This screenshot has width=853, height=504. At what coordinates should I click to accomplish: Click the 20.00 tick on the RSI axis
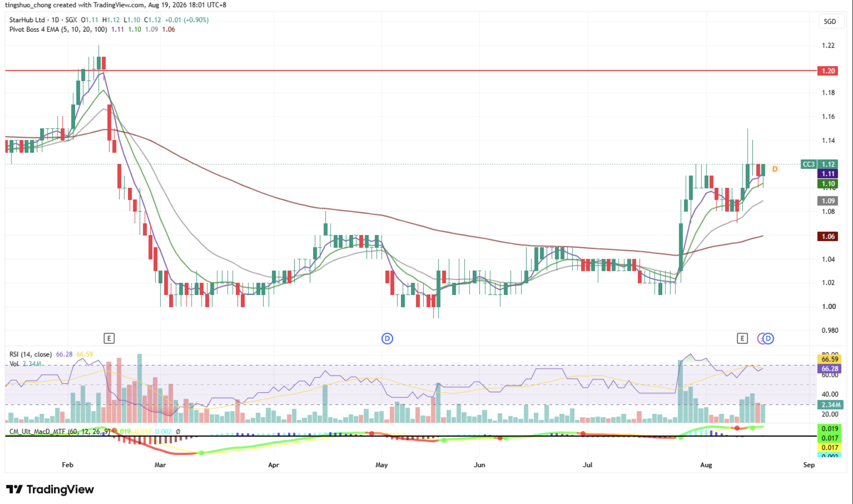[830, 414]
